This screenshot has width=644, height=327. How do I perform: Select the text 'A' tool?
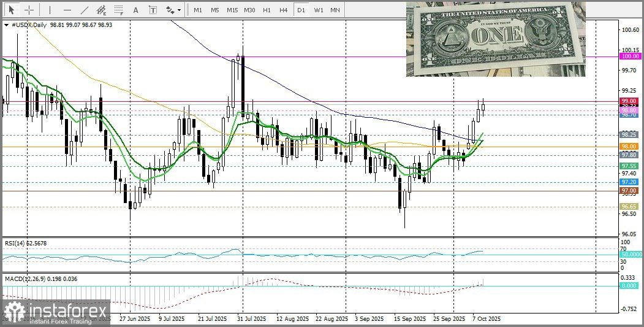(135, 10)
